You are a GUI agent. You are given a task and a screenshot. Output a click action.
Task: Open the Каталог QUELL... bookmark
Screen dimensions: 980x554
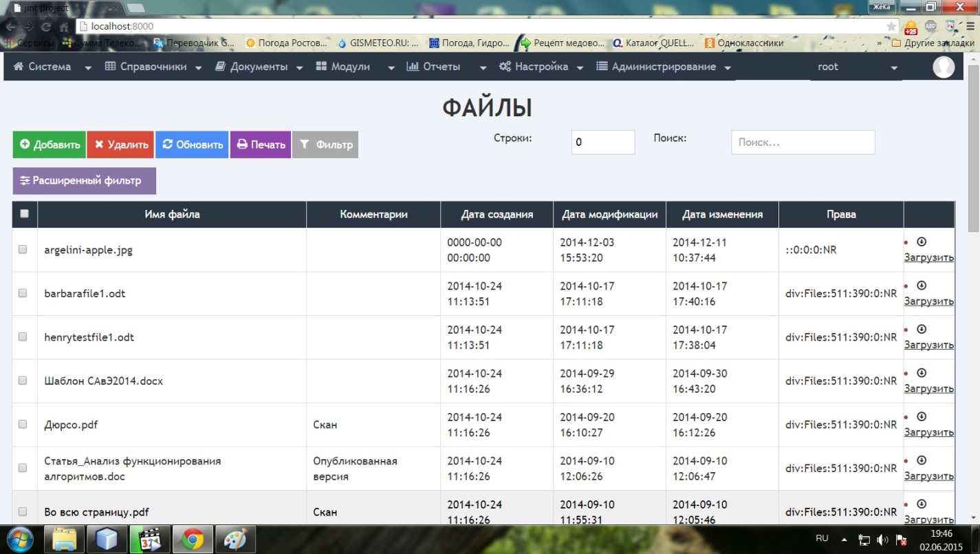tap(653, 43)
